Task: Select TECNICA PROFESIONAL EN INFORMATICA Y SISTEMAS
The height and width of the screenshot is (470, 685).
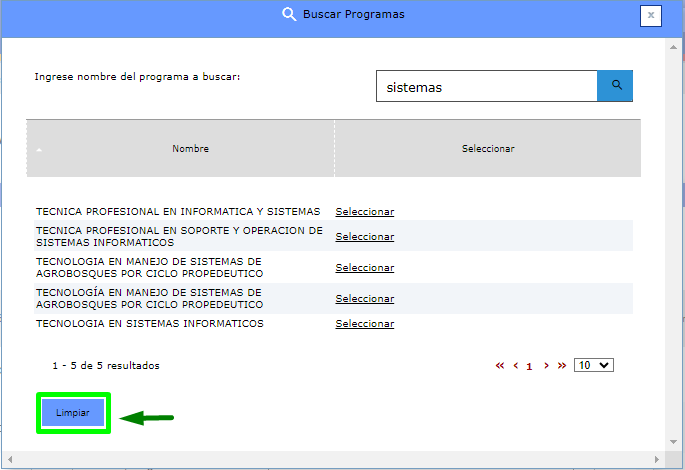Action: 364,212
